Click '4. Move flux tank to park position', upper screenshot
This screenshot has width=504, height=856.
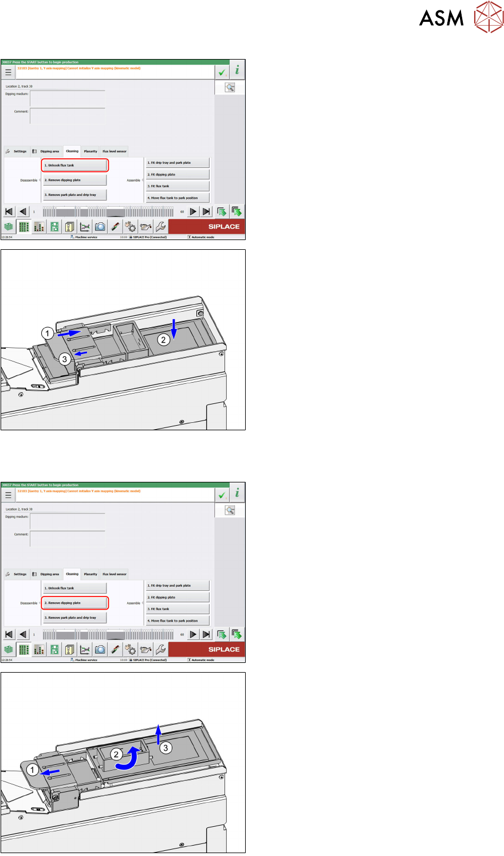pos(178,198)
